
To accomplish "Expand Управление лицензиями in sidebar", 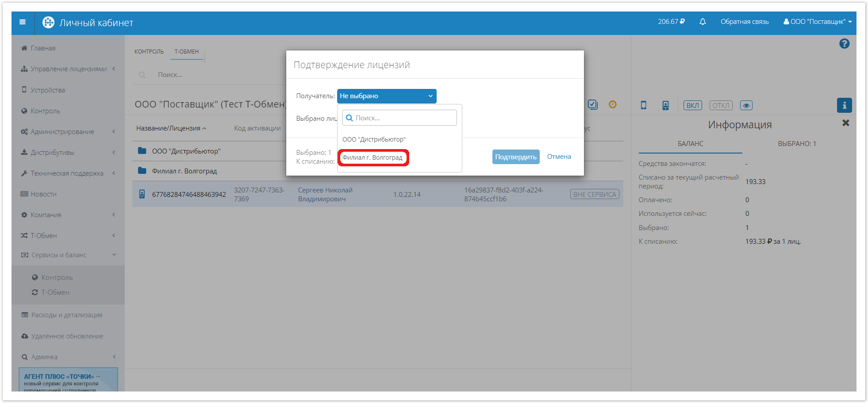I will 69,69.
